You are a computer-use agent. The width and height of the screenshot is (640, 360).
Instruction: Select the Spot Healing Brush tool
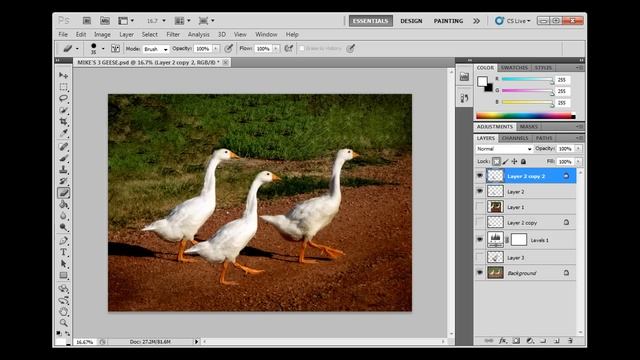pos(63,147)
